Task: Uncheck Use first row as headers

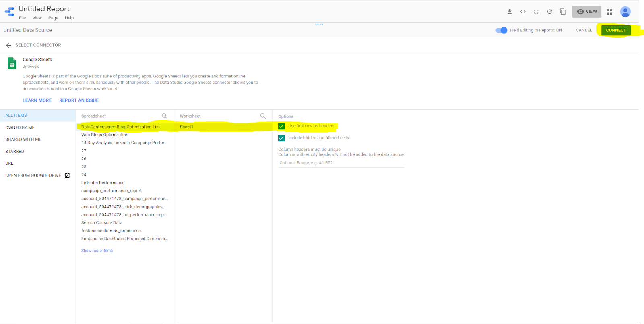Action: tap(281, 126)
